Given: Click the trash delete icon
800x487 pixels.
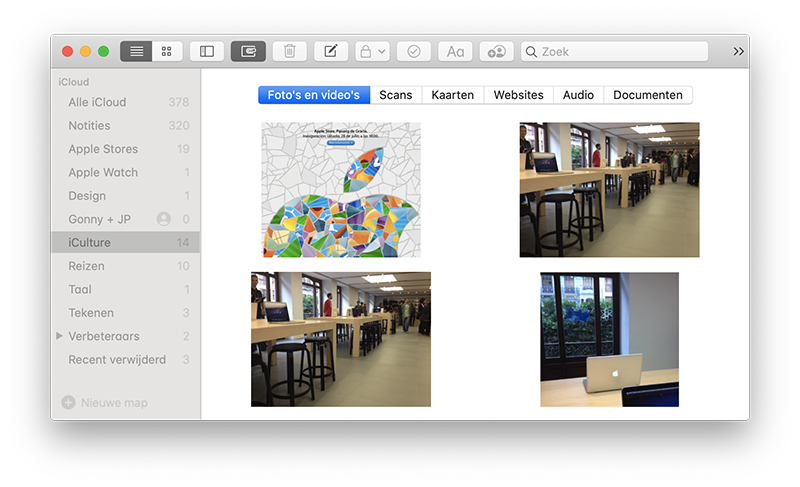Looking at the screenshot, I should click(289, 52).
